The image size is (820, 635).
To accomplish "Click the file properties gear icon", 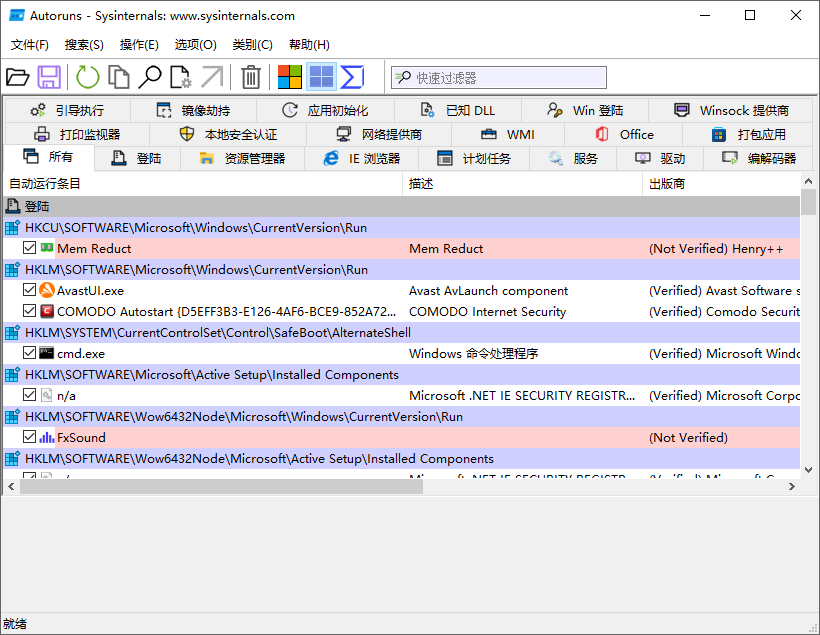I will point(181,77).
